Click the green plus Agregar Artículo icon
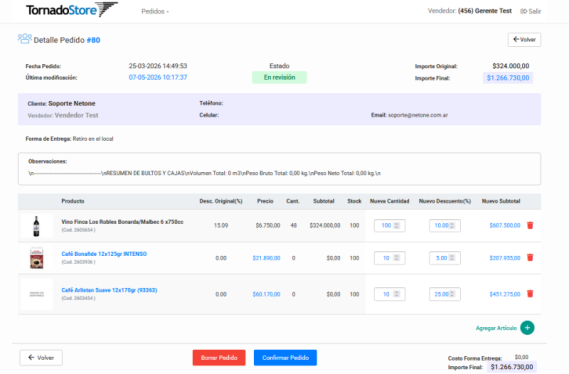The height and width of the screenshot is (374, 569). (x=527, y=328)
